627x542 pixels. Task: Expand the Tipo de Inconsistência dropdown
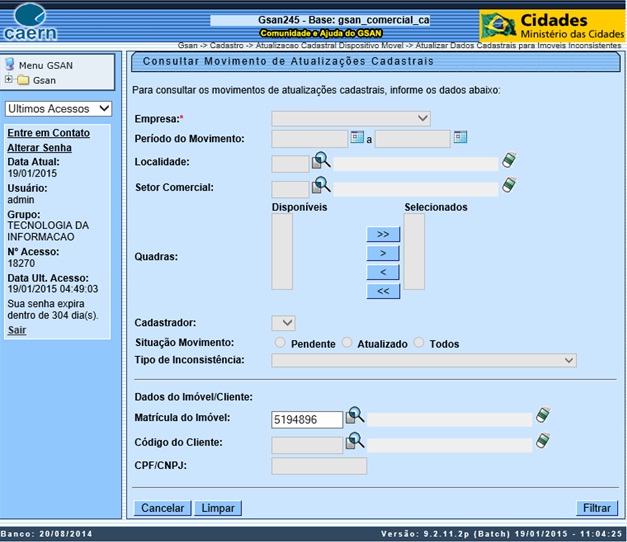coord(424,360)
